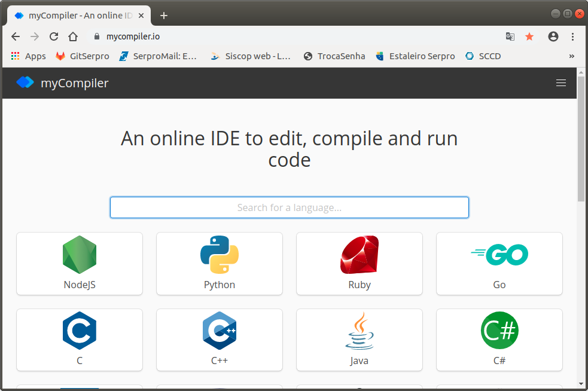Image resolution: width=588 pixels, height=391 pixels.
Task: Select the myCompiler browser tab
Action: pos(79,16)
